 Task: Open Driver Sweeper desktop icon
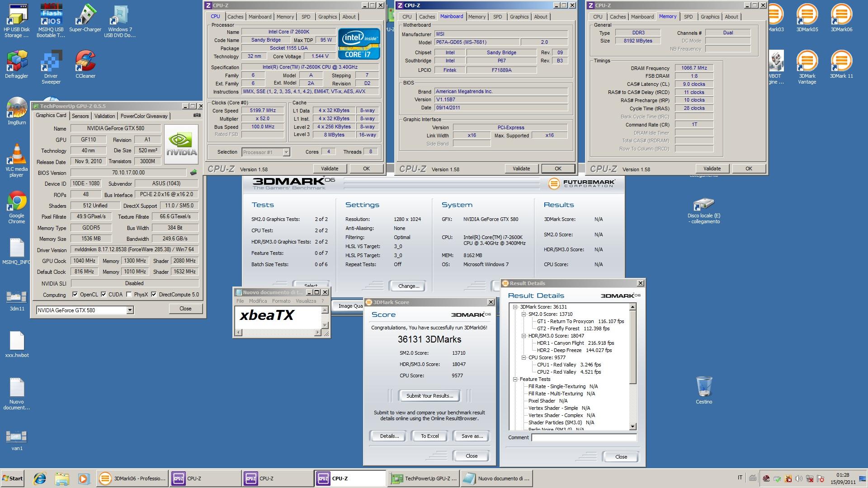click(x=51, y=68)
